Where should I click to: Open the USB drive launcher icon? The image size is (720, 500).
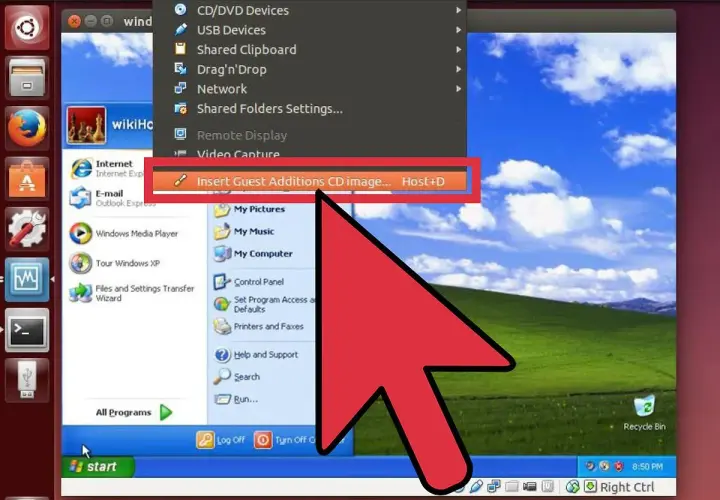click(x=27, y=380)
